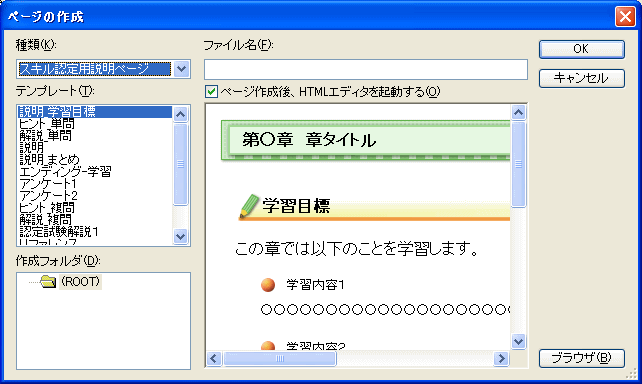The image size is (642, 384).
Task: Click preview vertical scroll up arrow
Action: click(518, 112)
